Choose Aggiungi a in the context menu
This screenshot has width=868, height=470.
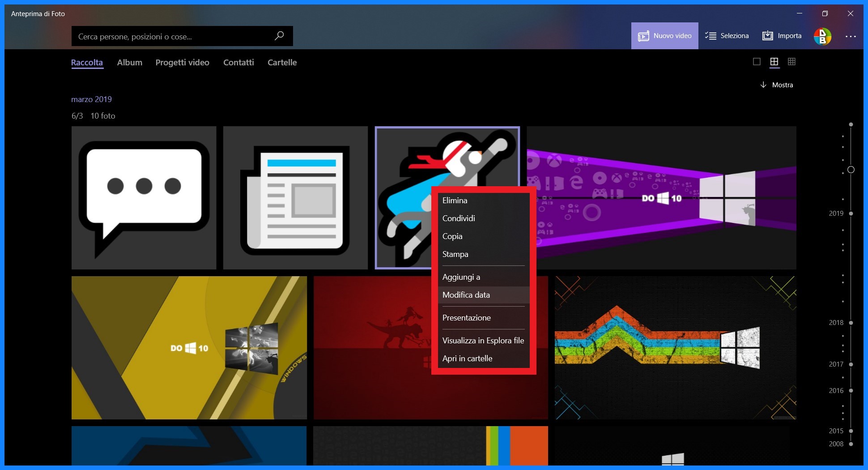(483, 277)
